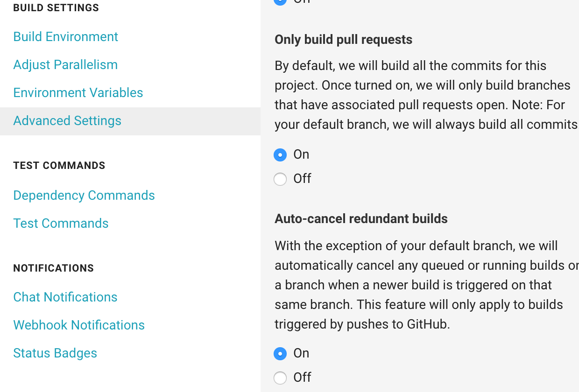
Task: Go to Chat Notifications settings
Action: 65,297
